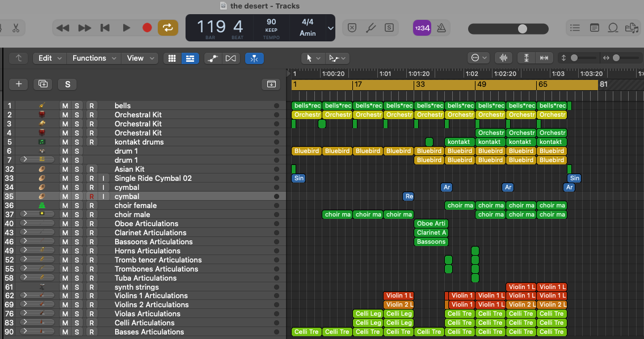Solo the kontakt drums track
The width and height of the screenshot is (644, 339).
tap(77, 142)
